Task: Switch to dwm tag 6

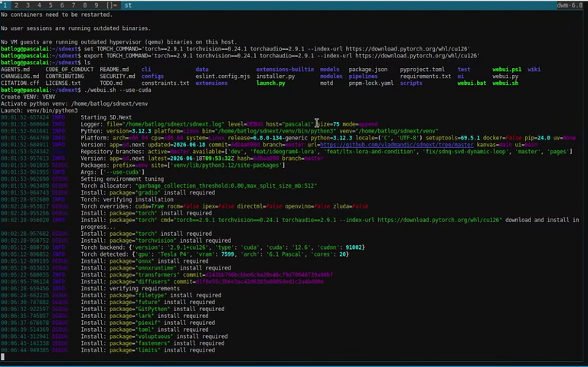Action: 62,5
